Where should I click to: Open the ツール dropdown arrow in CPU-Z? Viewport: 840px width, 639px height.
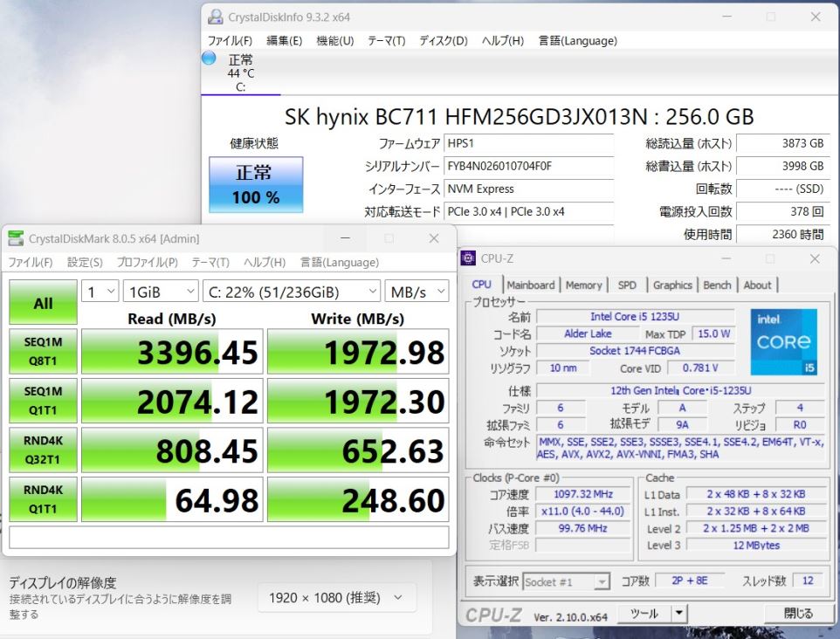pos(679,613)
